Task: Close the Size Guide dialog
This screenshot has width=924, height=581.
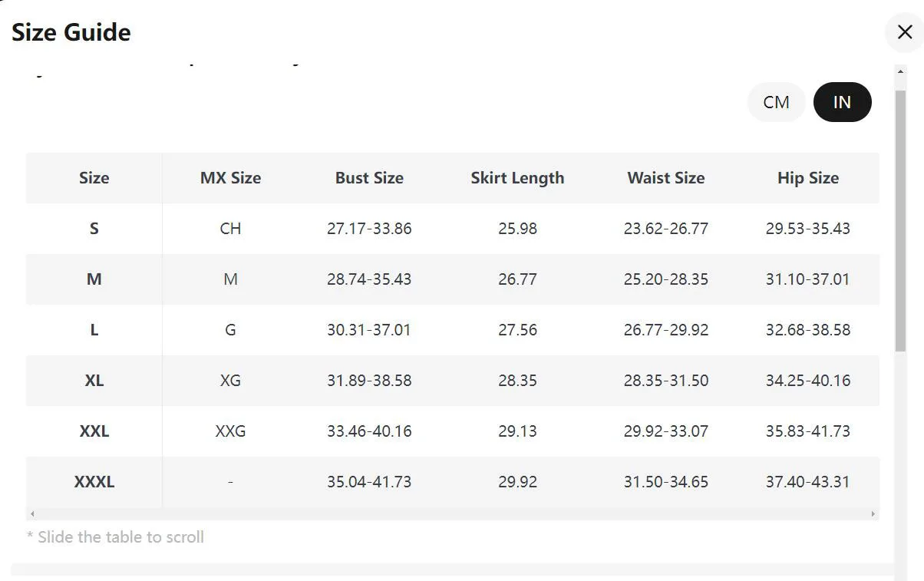Action: coord(904,33)
